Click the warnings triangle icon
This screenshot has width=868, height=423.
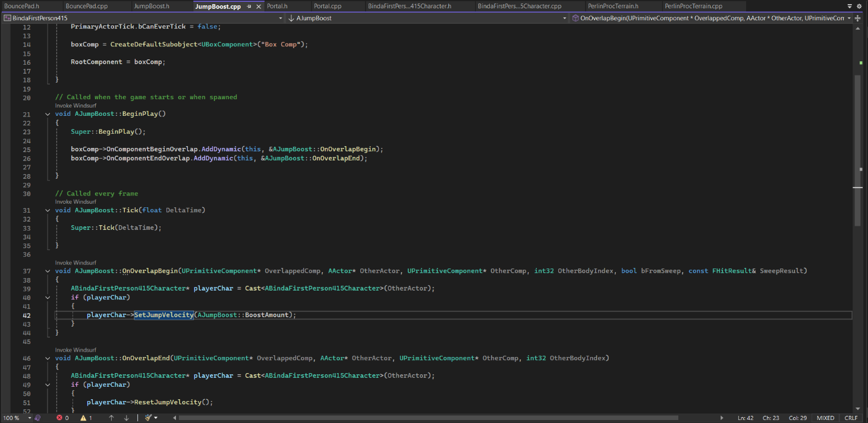[83, 418]
